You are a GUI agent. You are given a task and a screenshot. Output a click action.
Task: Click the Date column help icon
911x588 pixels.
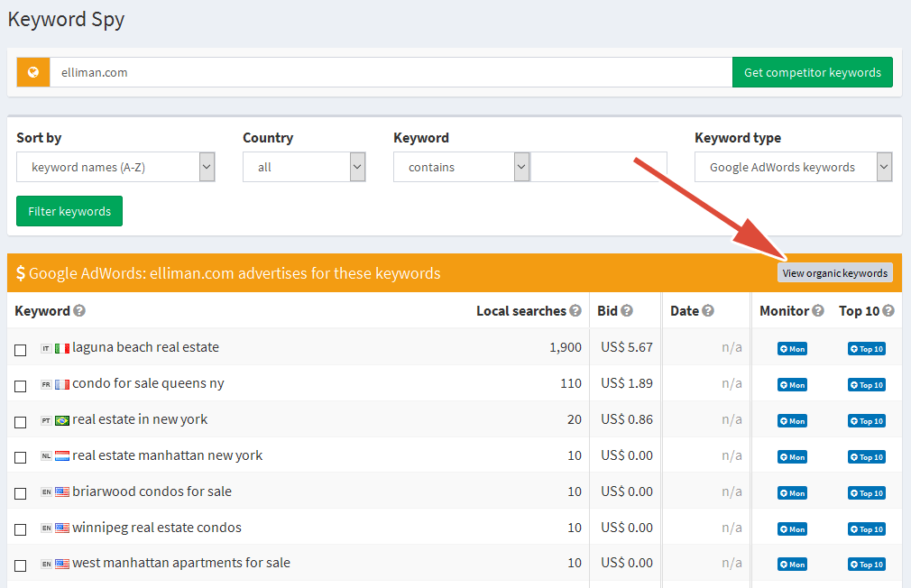coord(708,311)
